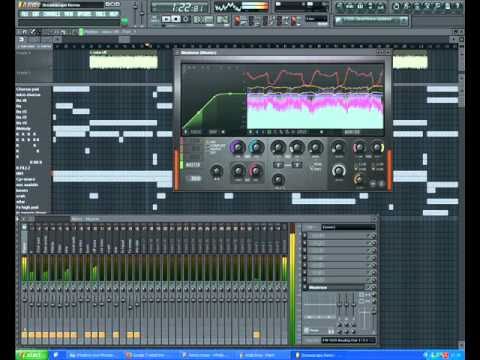Open the TOOLS menu
Image resolution: width=480 pixels, height=360 pixels.
(x=100, y=14)
